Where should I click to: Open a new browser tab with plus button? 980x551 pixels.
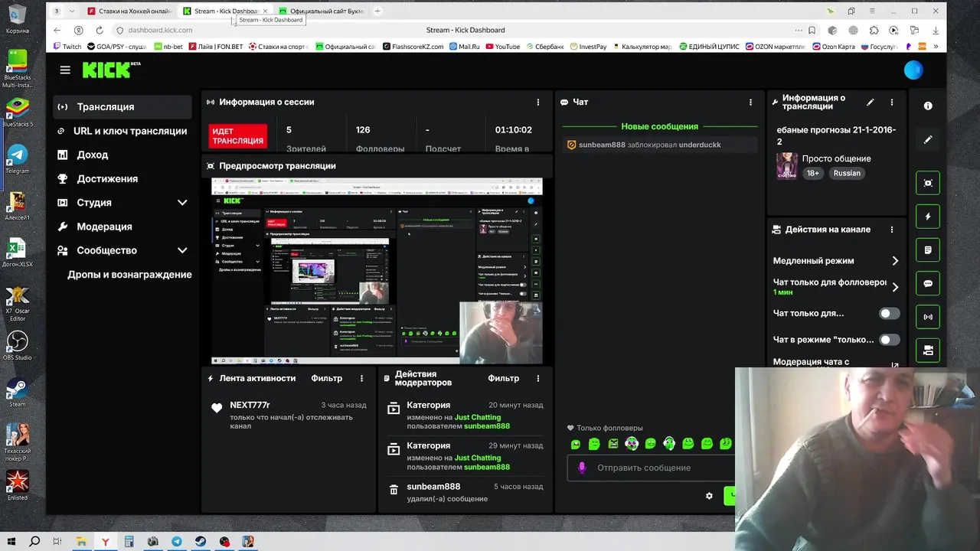pos(377,11)
